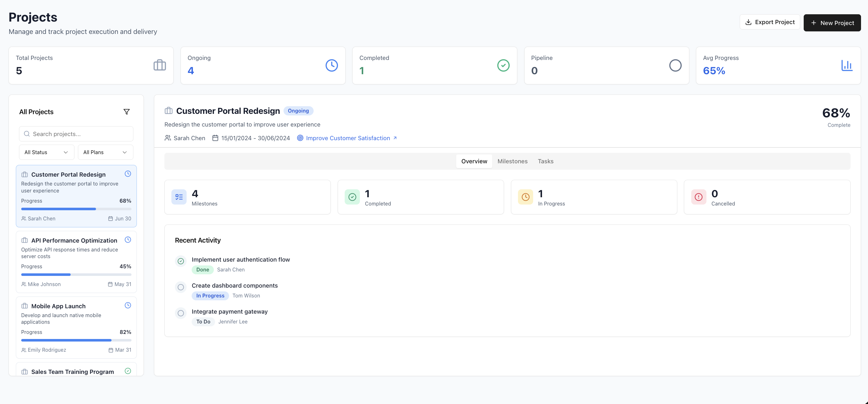This screenshot has height=404, width=868.
Task: Click the checkmark icon on the Completed stat card
Action: (503, 65)
